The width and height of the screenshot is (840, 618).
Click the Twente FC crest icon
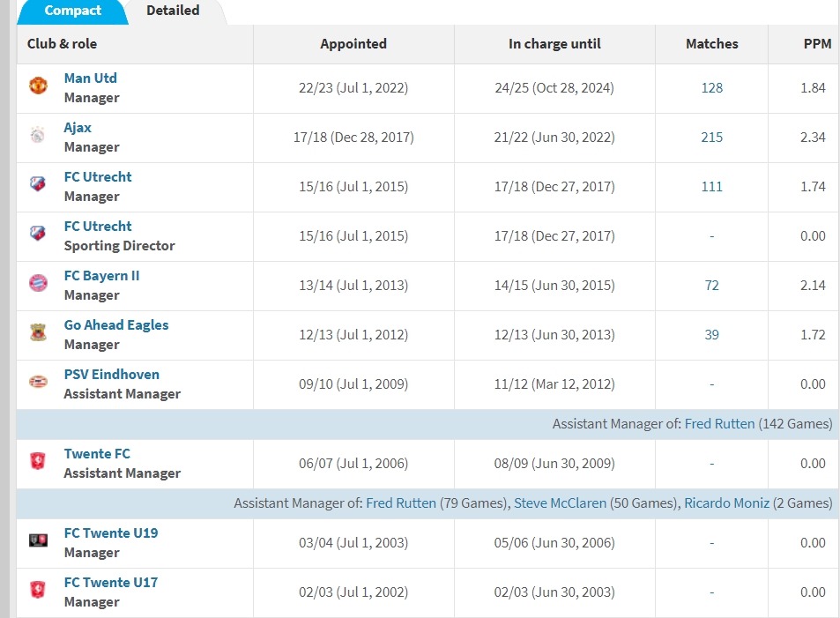click(x=38, y=461)
